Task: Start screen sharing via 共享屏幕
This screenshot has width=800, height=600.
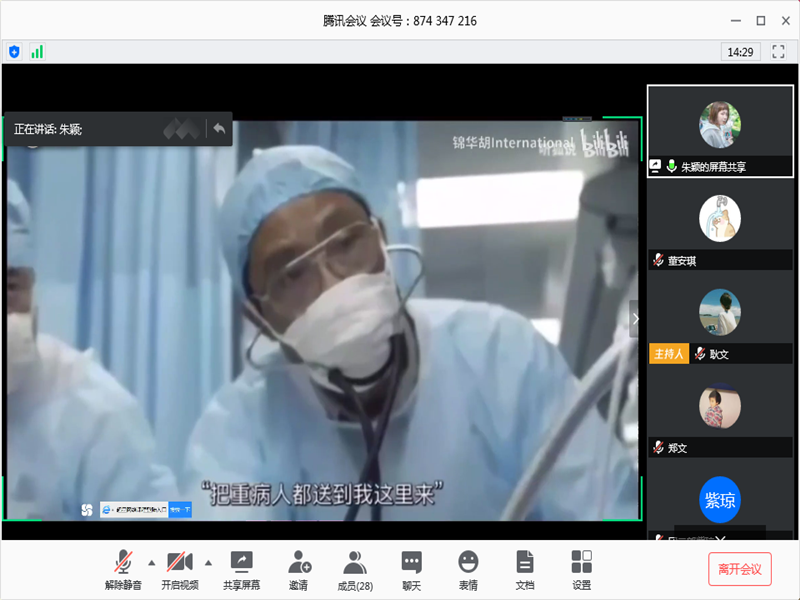Action: tap(241, 570)
